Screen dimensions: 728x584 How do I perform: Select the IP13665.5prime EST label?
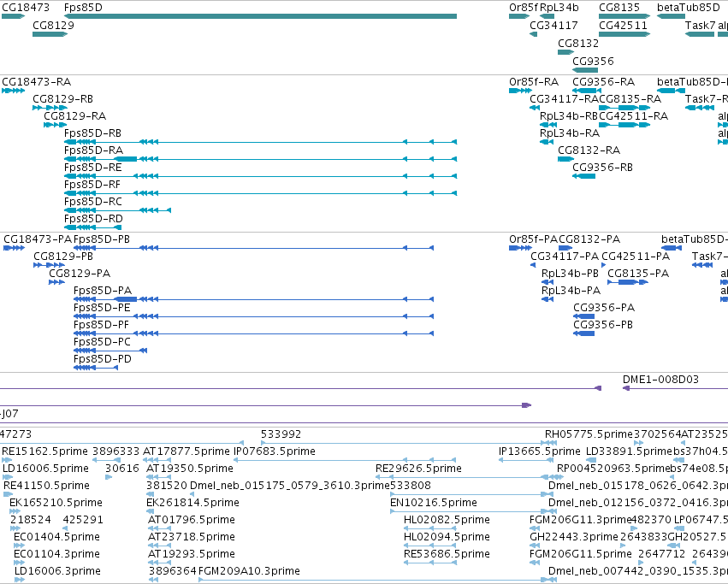click(x=540, y=451)
